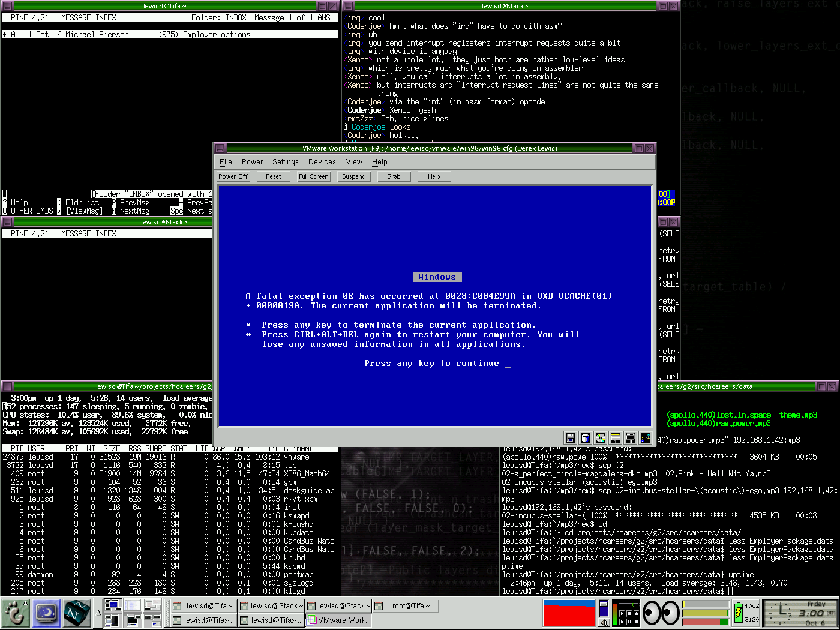840x630 pixels.
Task: Click the battery status lightning icon
Action: coord(738,613)
